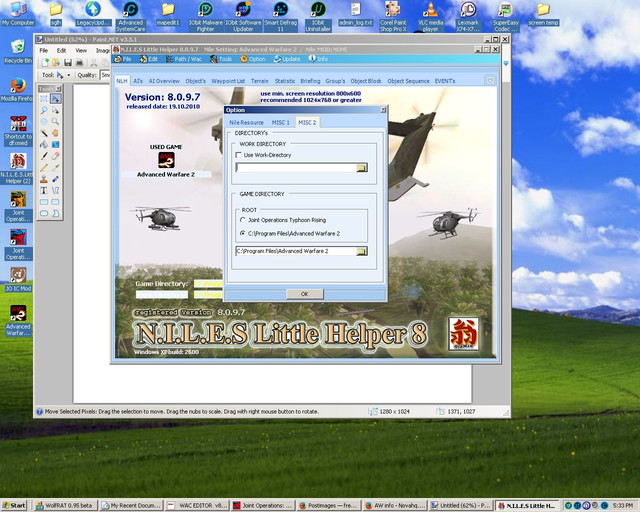Viewport: 640px width, 512px height.
Task: Select Joint Operations Typhoon Rising radio button
Action: (x=243, y=220)
